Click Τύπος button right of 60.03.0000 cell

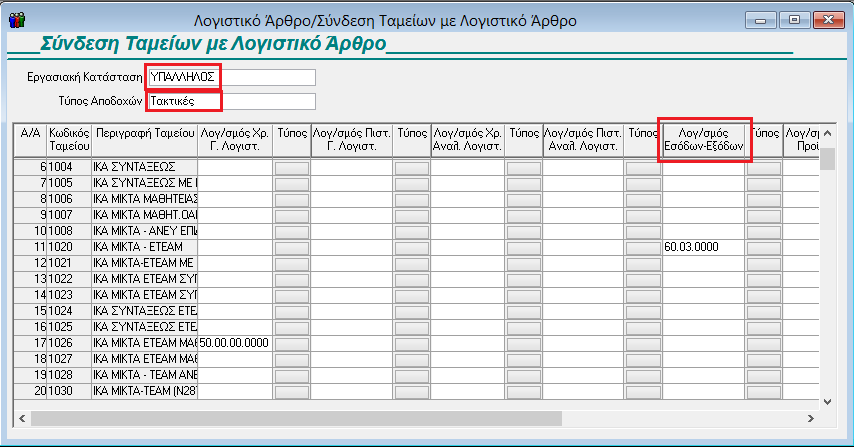pyautogui.click(x=764, y=247)
